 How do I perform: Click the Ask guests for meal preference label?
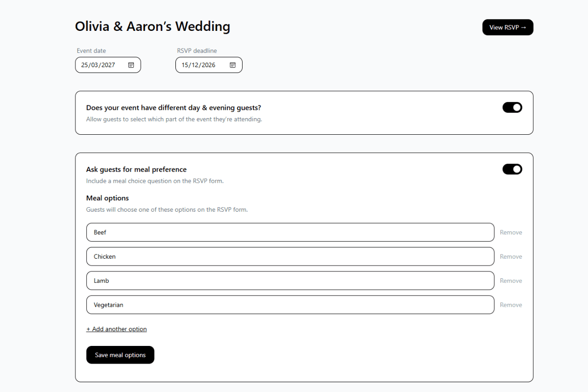pyautogui.click(x=136, y=170)
